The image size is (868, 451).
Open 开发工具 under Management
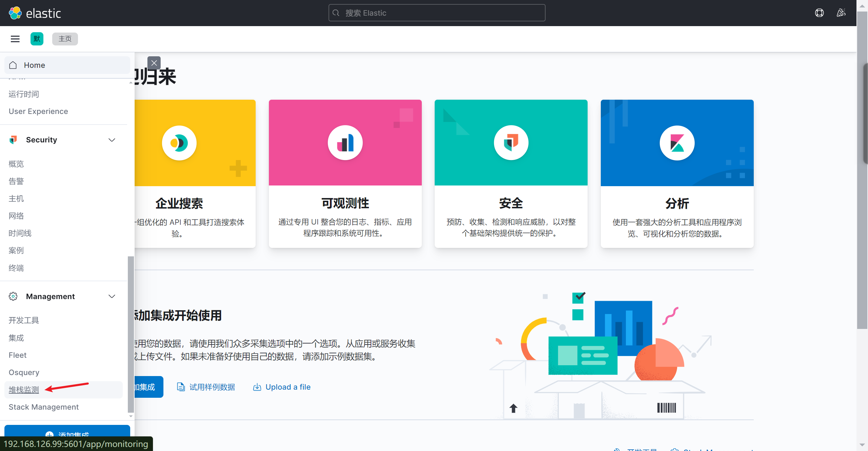click(x=24, y=320)
